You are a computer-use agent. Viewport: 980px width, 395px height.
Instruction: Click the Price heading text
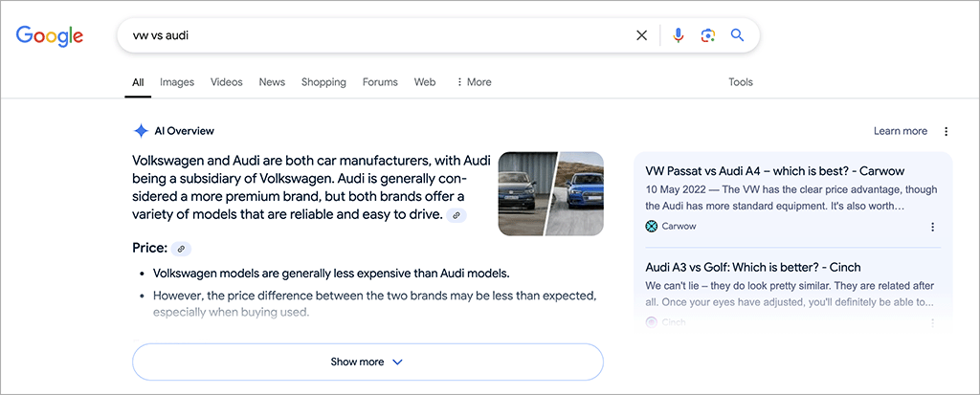pos(150,248)
